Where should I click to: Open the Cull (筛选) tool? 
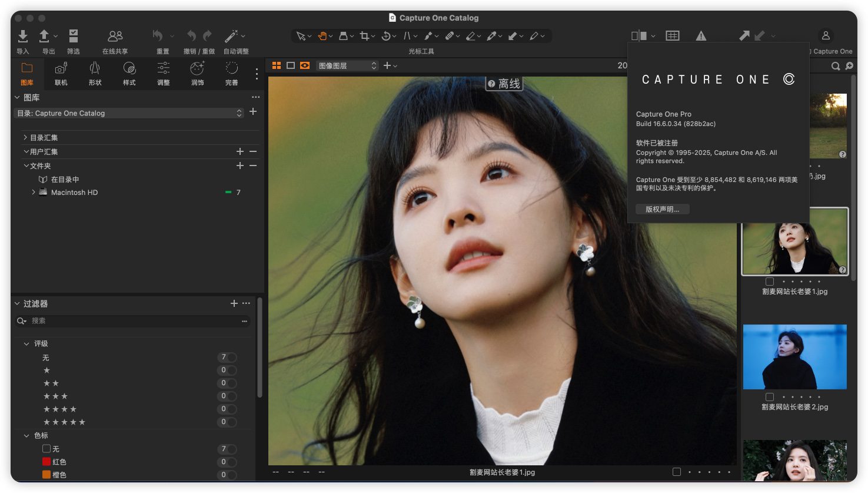pos(74,37)
